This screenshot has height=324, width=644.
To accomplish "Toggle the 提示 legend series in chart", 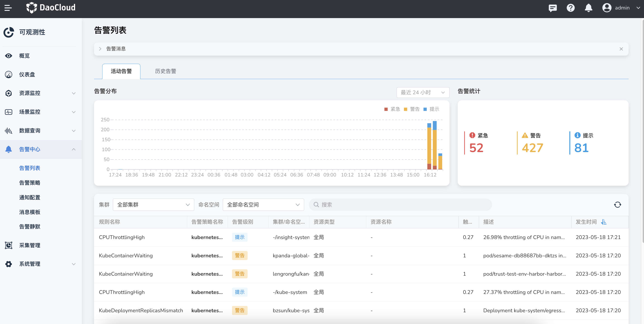I will point(431,109).
